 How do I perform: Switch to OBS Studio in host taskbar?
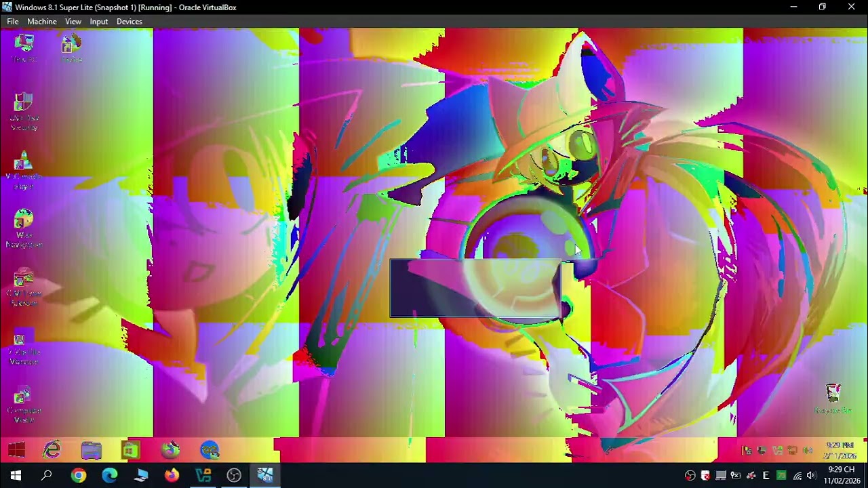tap(234, 476)
